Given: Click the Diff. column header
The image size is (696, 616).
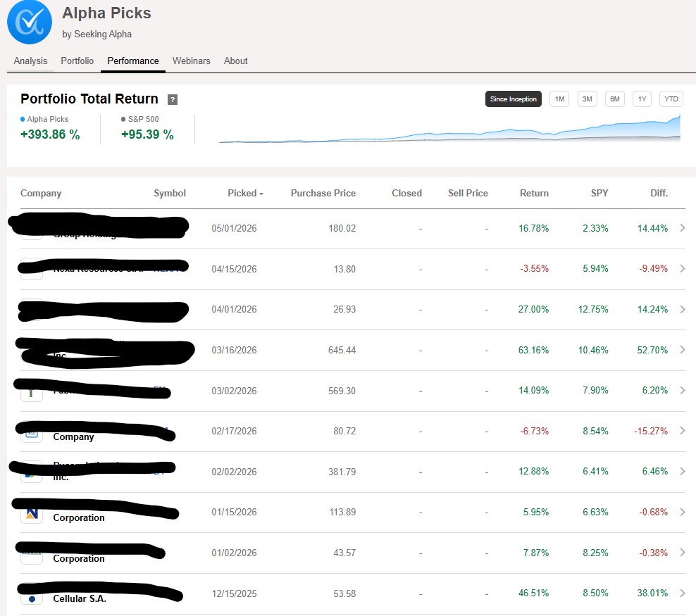Looking at the screenshot, I should pos(659,194).
